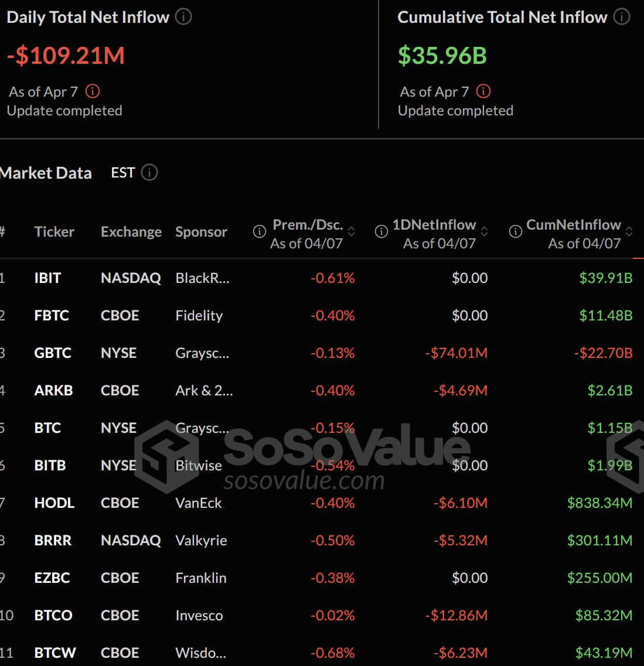Open the EST timezone selector
The height and width of the screenshot is (666, 644).
(122, 172)
